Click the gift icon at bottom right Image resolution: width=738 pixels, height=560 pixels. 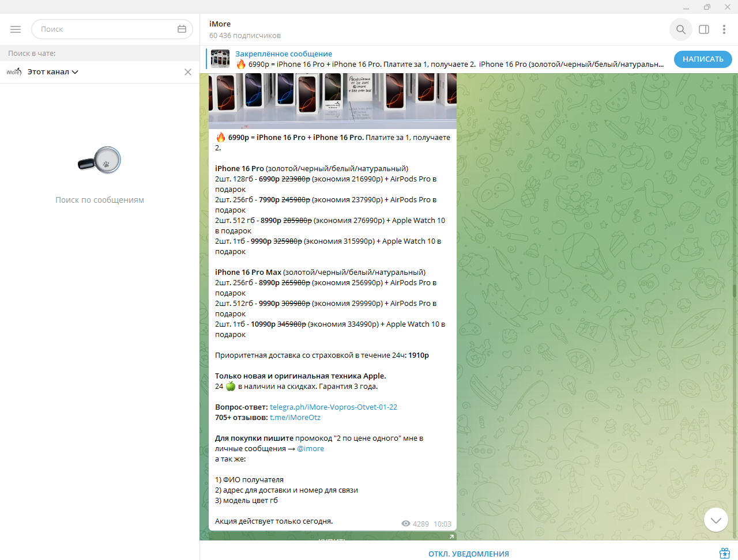click(x=725, y=553)
